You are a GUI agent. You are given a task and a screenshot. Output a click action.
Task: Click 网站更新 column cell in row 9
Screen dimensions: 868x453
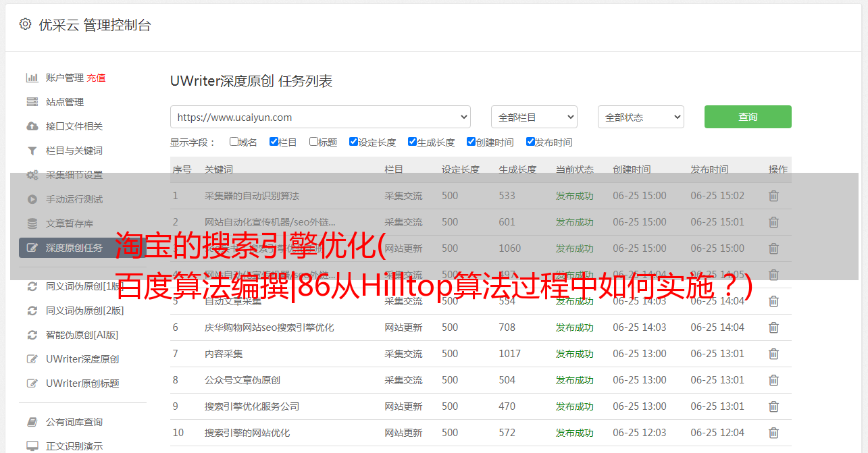pyautogui.click(x=403, y=406)
